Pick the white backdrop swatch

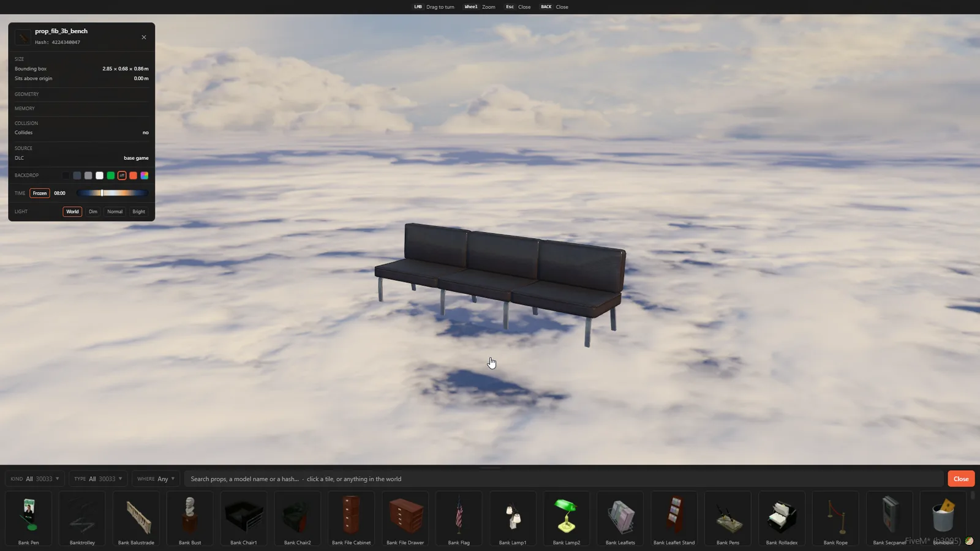point(99,176)
